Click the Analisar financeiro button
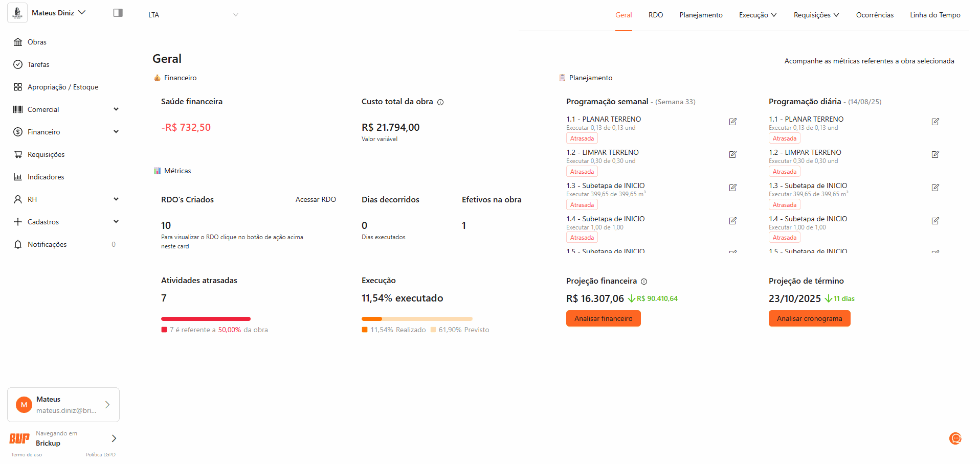 point(603,318)
